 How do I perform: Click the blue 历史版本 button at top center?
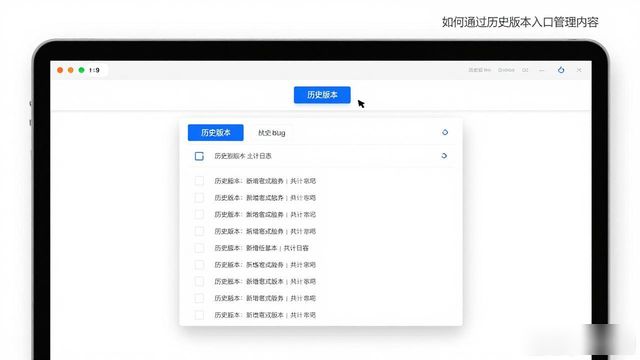(x=322, y=95)
